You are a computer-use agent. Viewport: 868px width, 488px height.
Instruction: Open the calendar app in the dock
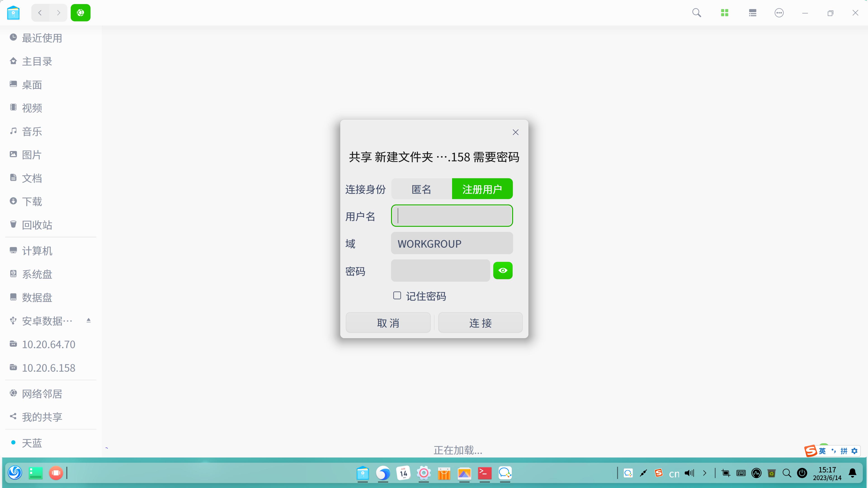(x=403, y=473)
